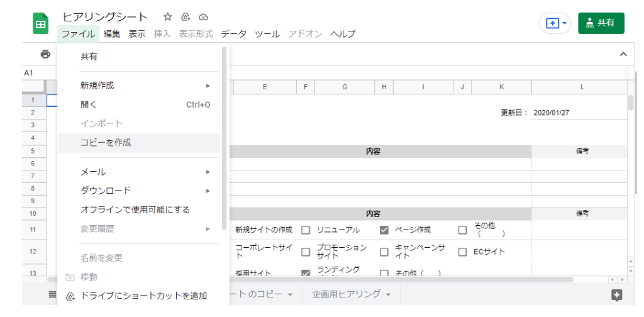Choose 開く in the file menu

(138, 104)
